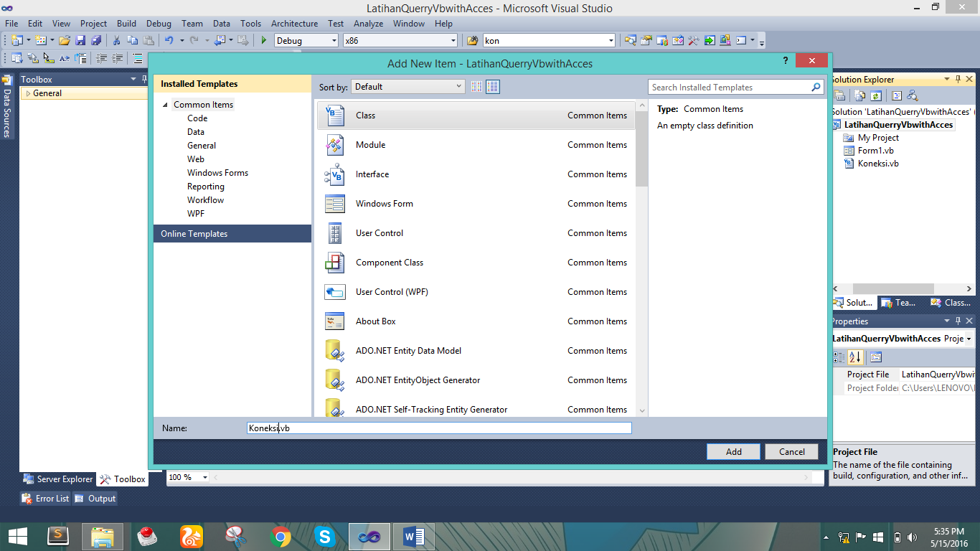
Task: Open the Build menu
Action: 126,24
